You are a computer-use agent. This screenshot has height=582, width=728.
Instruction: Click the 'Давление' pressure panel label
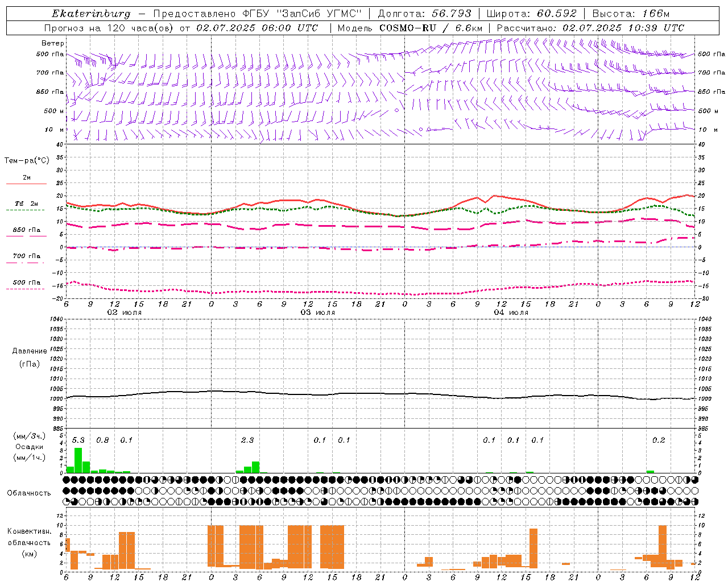30,351
